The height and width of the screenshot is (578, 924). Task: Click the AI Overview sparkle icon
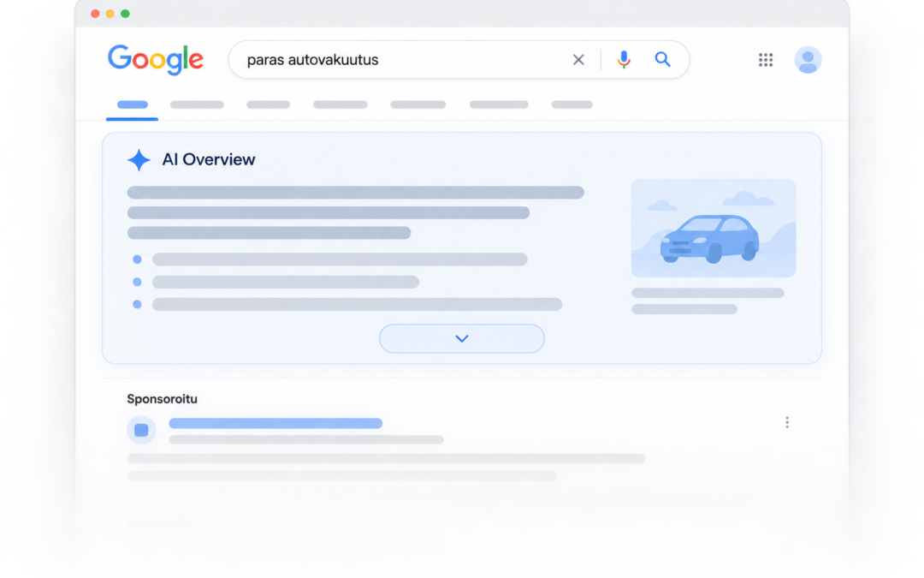tap(139, 160)
